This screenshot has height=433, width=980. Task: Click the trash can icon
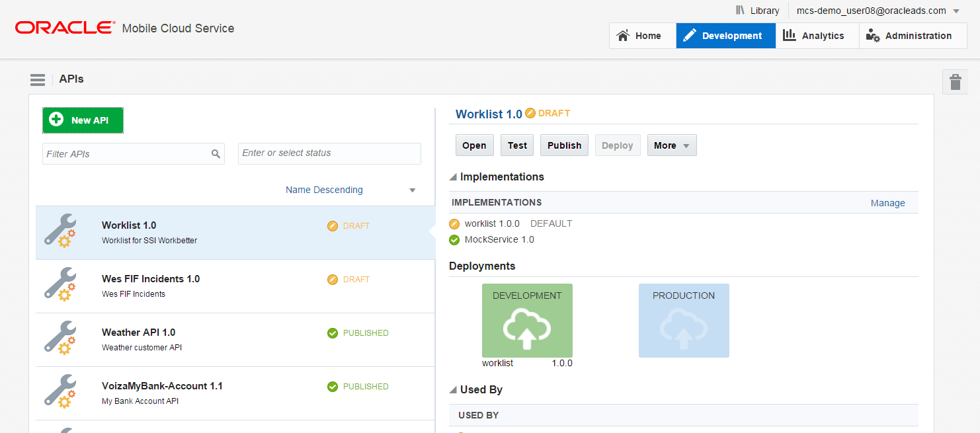(x=956, y=82)
